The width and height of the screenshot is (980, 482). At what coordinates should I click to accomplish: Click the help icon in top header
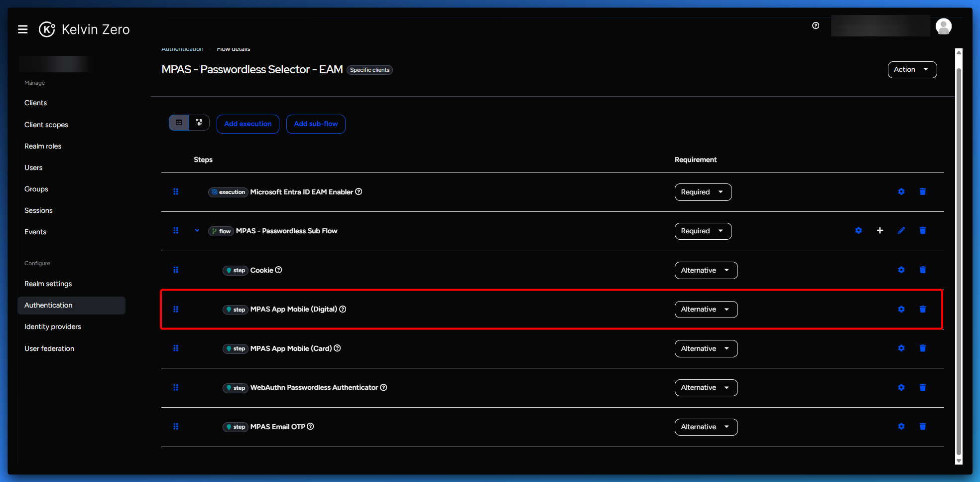(x=816, y=26)
